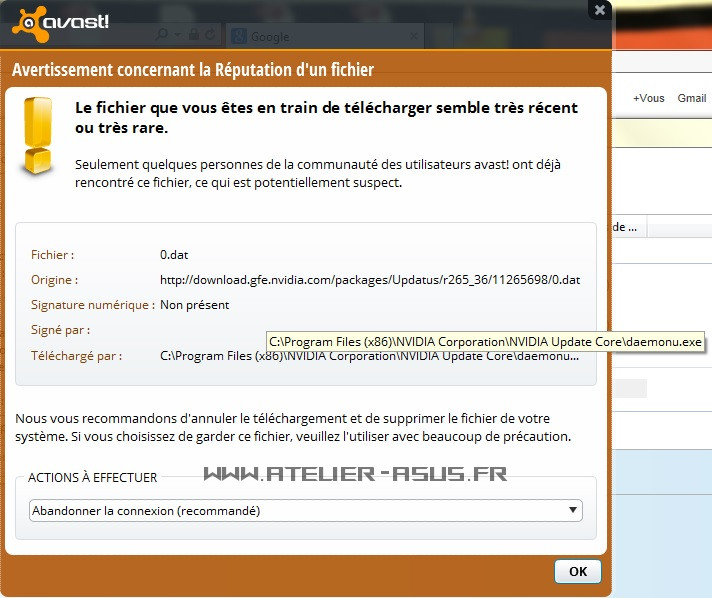Image resolution: width=712 pixels, height=598 pixels.
Task: Click the 'Seulement quelques personnes' paragraph
Action: pyautogui.click(x=318, y=173)
